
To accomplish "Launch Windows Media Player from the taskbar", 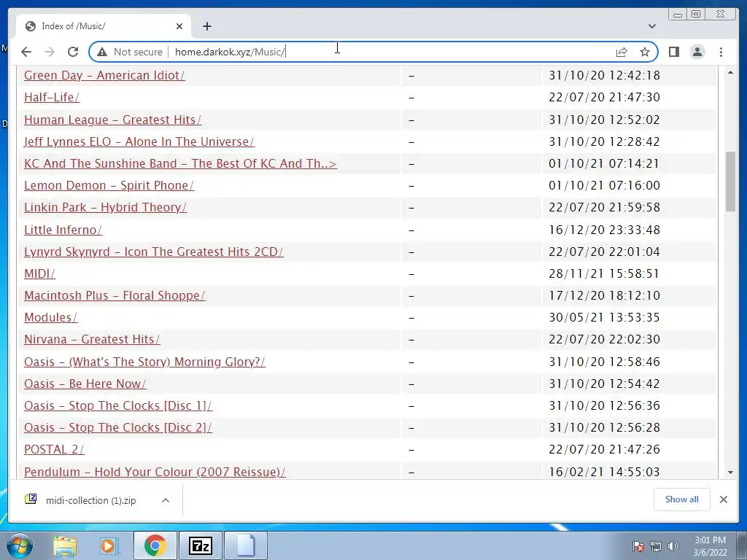I will pos(109,545).
